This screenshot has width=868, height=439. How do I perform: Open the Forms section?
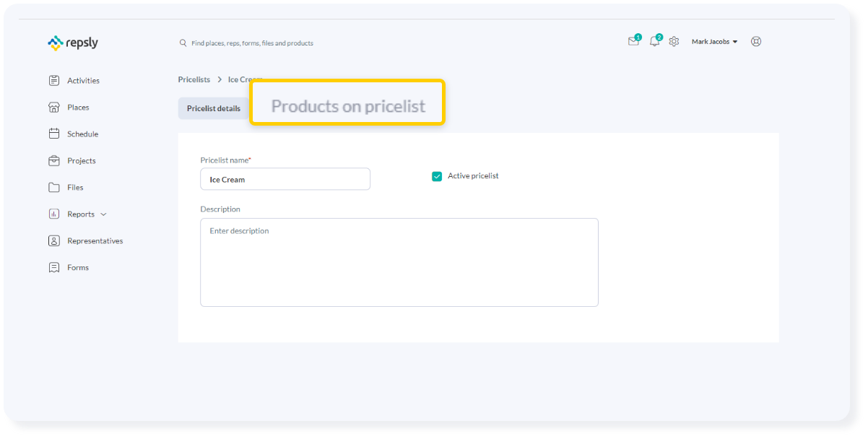pyautogui.click(x=78, y=268)
